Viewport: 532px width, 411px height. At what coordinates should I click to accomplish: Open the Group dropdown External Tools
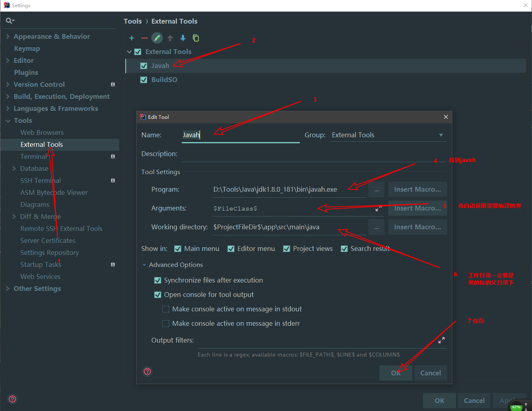coord(388,135)
